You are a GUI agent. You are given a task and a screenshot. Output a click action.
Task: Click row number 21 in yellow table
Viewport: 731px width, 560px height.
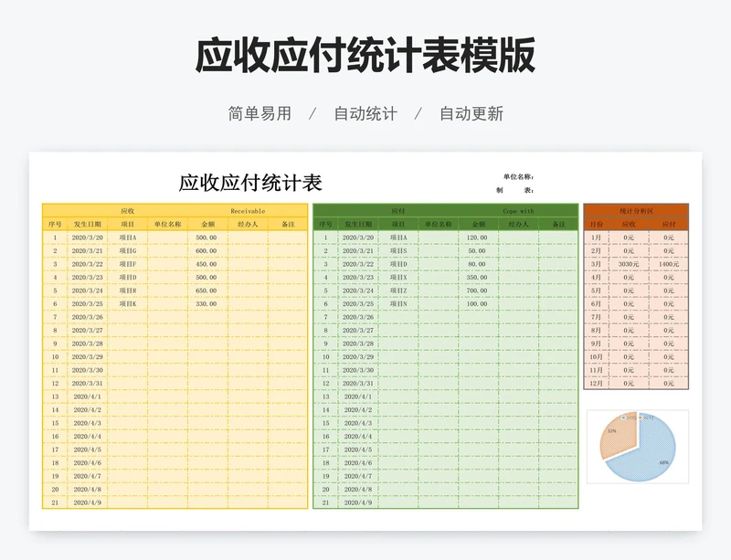tap(55, 502)
